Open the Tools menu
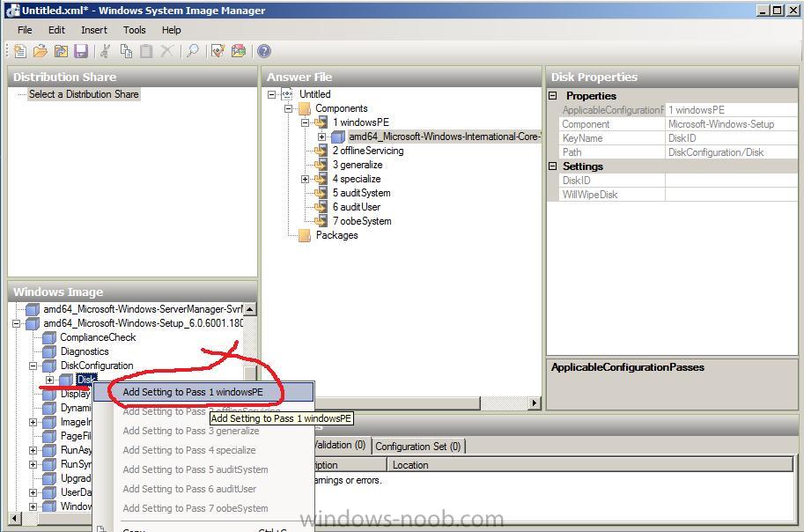The width and height of the screenshot is (804, 532). (x=135, y=30)
